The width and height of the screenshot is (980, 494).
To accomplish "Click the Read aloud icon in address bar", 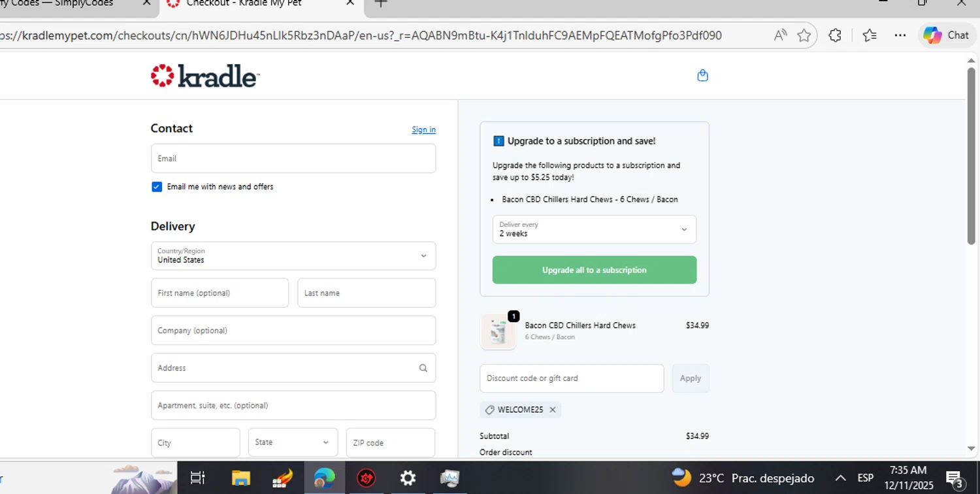I will tap(780, 35).
